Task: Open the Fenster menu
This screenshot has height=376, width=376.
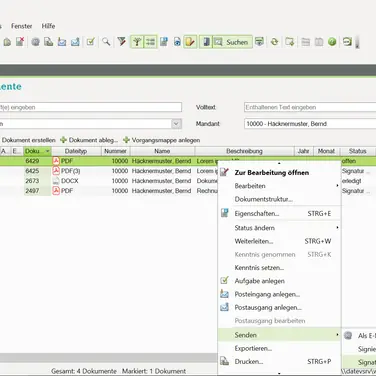Action: click(x=22, y=26)
